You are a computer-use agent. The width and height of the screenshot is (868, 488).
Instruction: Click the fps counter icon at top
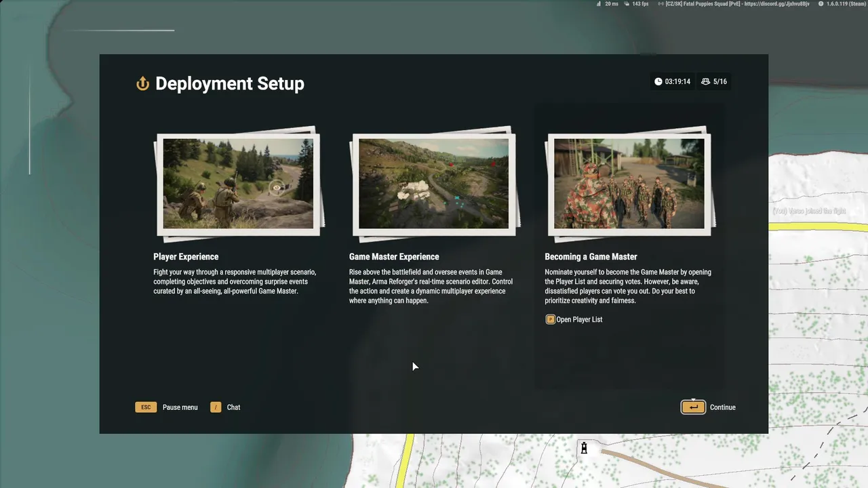tap(627, 4)
